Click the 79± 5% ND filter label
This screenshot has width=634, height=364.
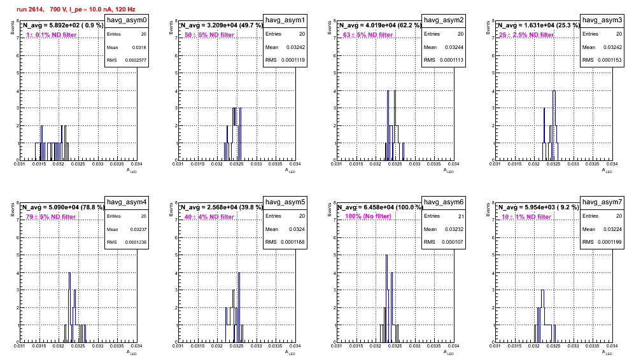pyautogui.click(x=51, y=217)
